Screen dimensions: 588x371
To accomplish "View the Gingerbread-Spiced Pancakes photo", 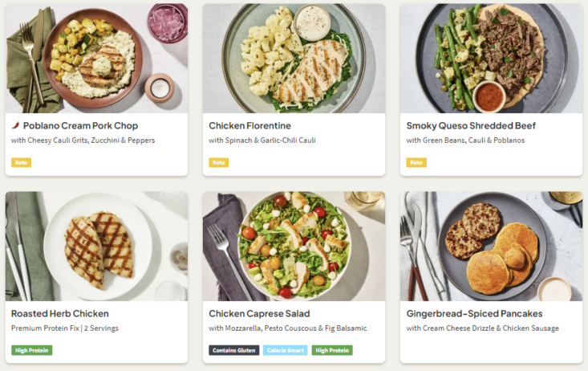I will 491,246.
